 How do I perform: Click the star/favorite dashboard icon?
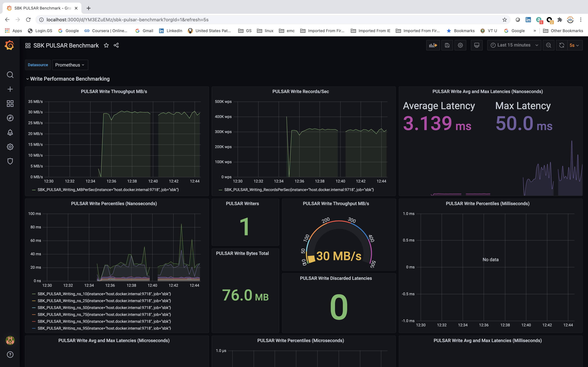(x=106, y=45)
